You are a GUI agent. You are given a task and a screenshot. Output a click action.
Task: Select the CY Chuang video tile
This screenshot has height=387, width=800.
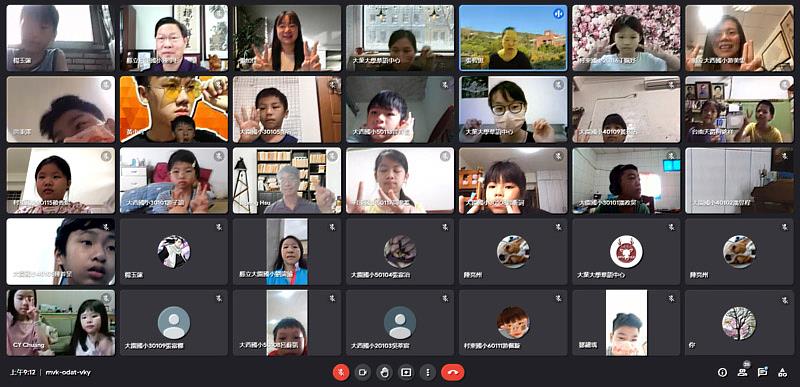pos(61,323)
